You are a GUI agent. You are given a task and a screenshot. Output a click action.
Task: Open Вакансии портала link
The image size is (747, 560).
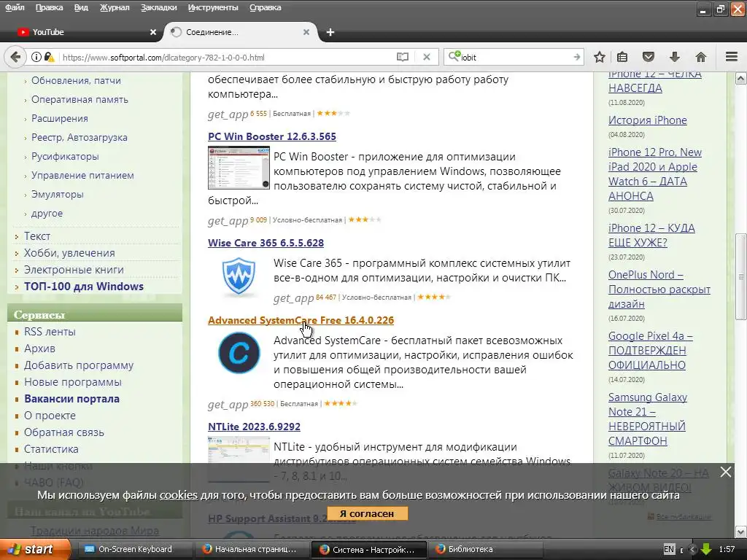[x=72, y=399]
